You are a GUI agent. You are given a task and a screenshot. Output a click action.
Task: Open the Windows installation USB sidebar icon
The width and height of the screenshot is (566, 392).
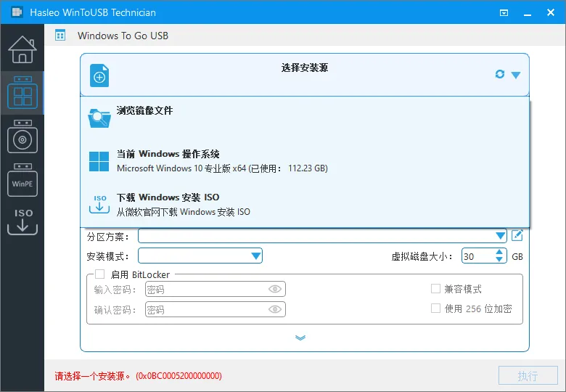point(22,136)
